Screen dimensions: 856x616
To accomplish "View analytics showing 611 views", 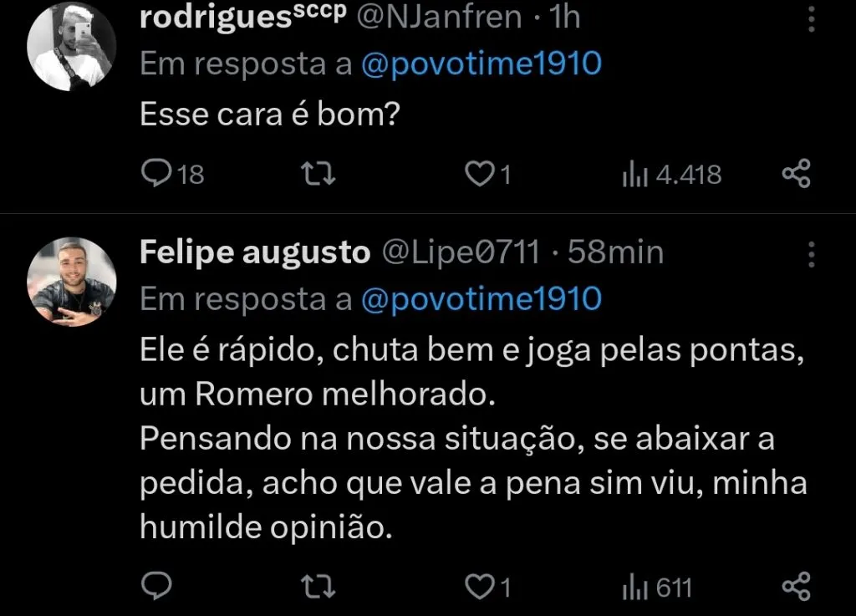I will 660,588.
